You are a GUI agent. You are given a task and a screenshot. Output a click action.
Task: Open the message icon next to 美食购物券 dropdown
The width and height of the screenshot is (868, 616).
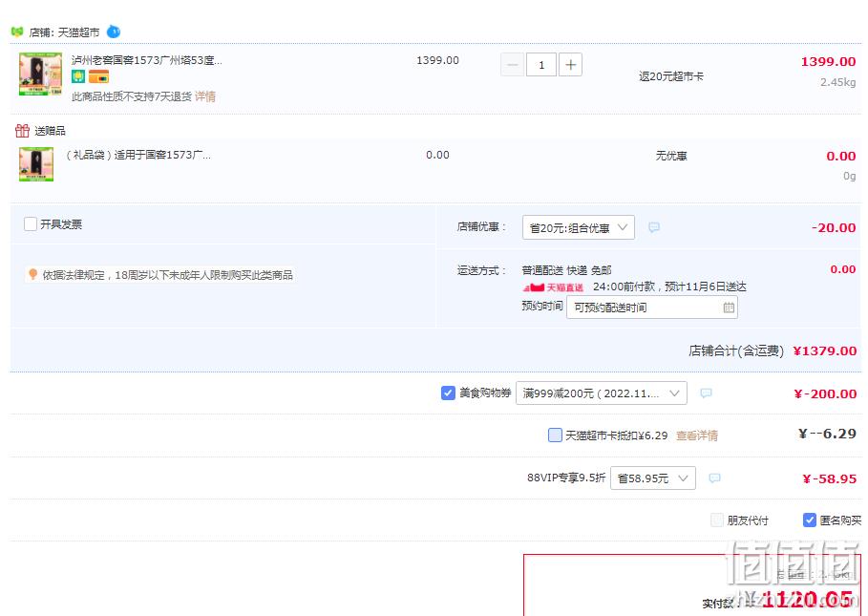coord(706,393)
